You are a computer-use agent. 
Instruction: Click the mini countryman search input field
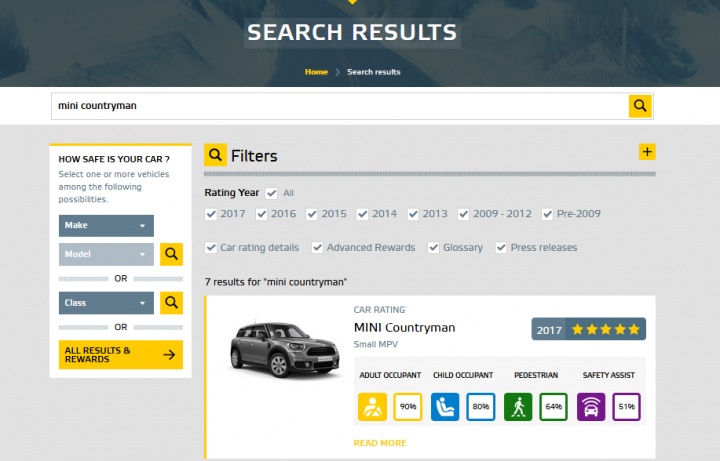[x=340, y=106]
